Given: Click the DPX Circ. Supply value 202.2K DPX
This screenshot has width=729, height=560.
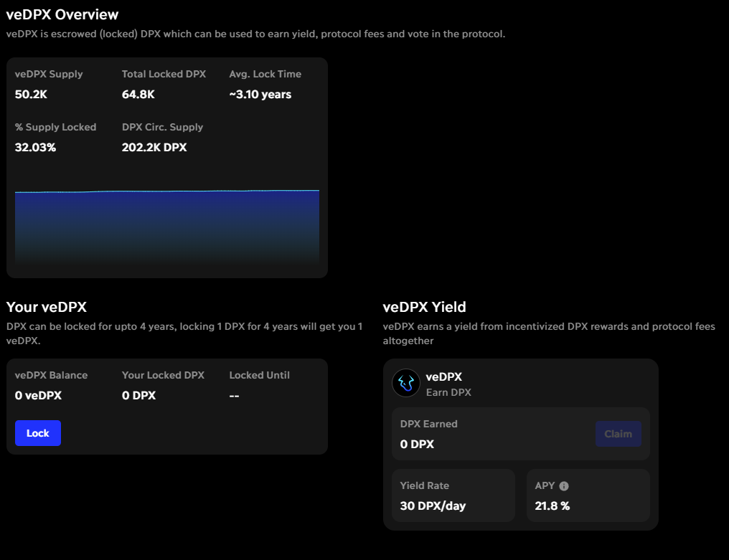Looking at the screenshot, I should click(154, 147).
